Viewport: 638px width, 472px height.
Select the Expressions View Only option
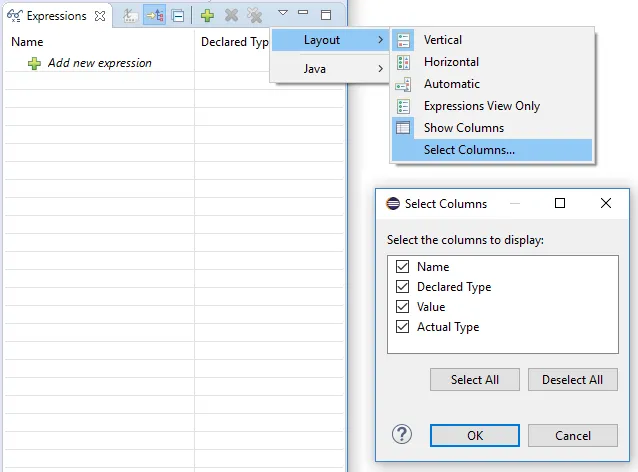[x=481, y=106]
